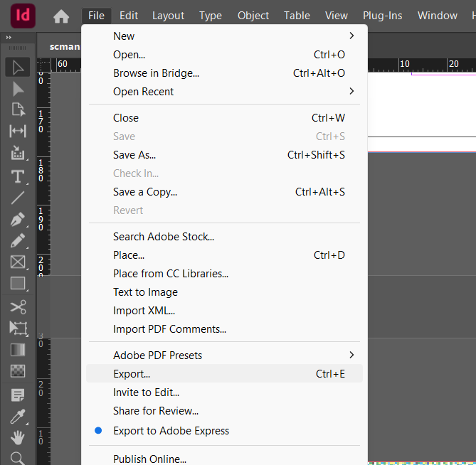
Task: Select the Selection tool arrow
Action: 18,67
